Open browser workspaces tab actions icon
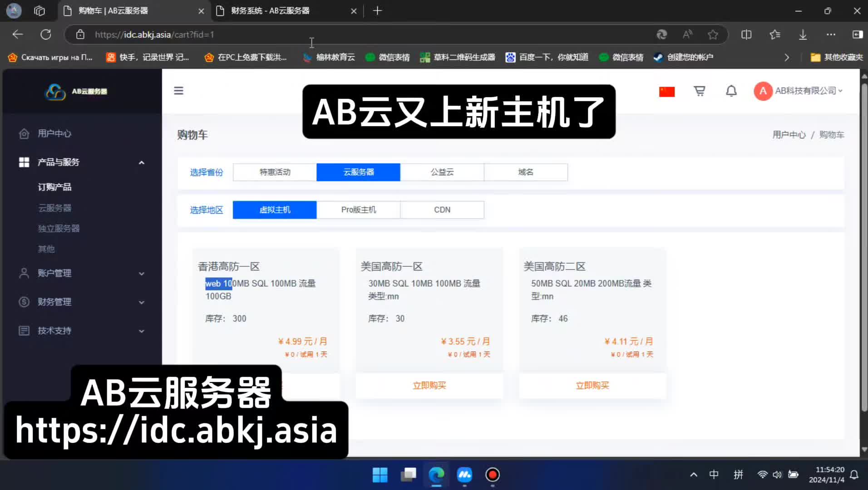Viewport: 868px width, 490px height. (x=39, y=10)
